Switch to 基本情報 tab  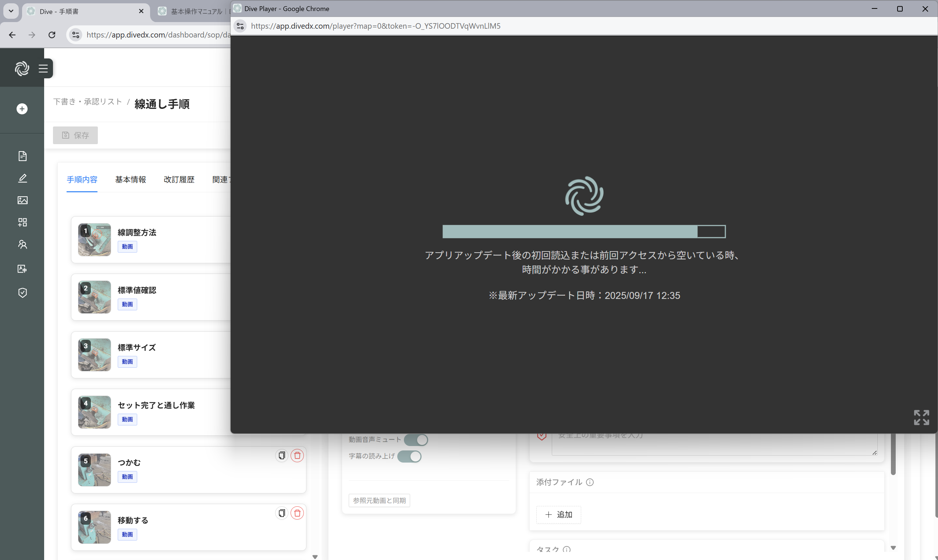130,180
